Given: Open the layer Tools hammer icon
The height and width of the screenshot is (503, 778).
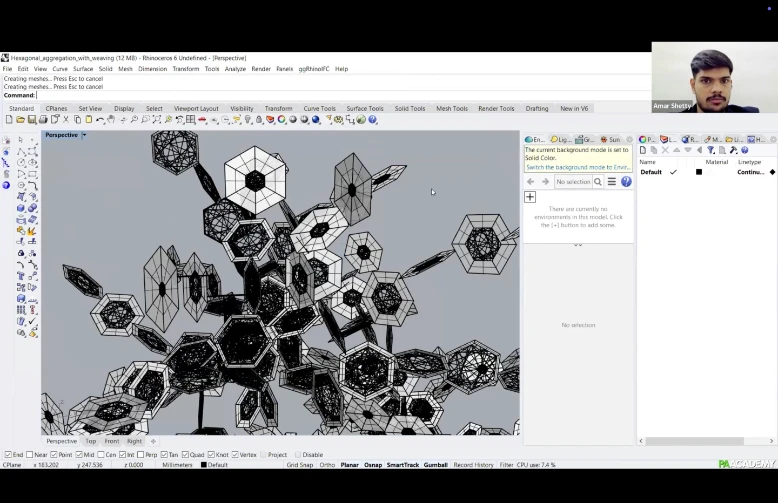Looking at the screenshot, I should tap(733, 150).
